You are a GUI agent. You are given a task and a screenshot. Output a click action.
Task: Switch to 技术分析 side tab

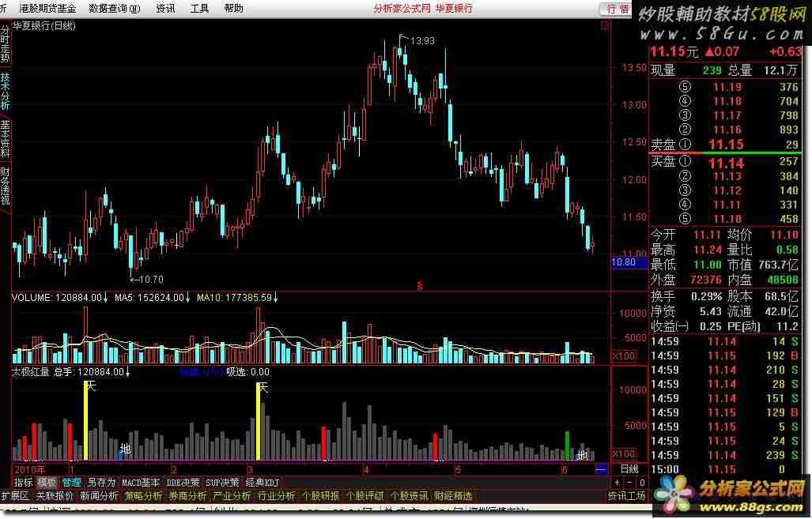6,91
